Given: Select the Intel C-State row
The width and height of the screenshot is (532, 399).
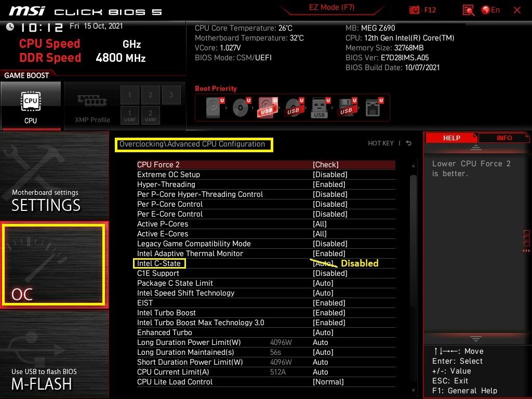Looking at the screenshot, I should pyautogui.click(x=266, y=263).
